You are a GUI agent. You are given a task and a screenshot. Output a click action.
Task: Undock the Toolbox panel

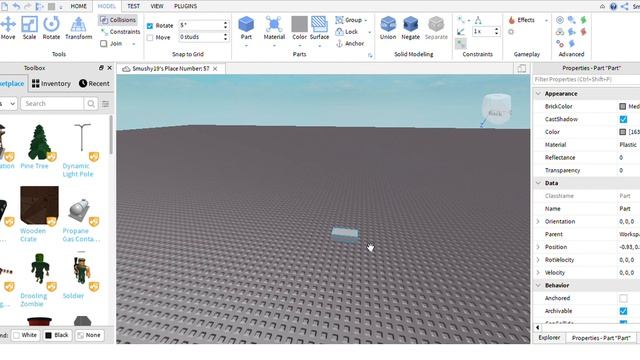tap(101, 68)
